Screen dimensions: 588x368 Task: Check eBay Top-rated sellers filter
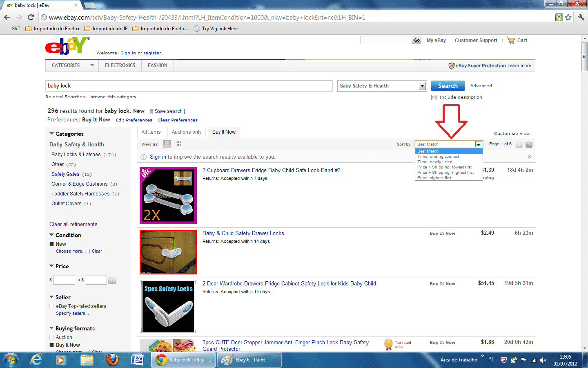tap(52, 306)
